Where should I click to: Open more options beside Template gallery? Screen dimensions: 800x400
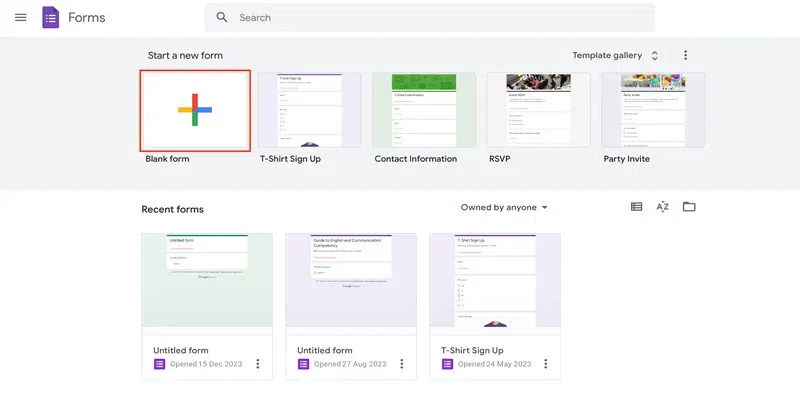tap(685, 55)
